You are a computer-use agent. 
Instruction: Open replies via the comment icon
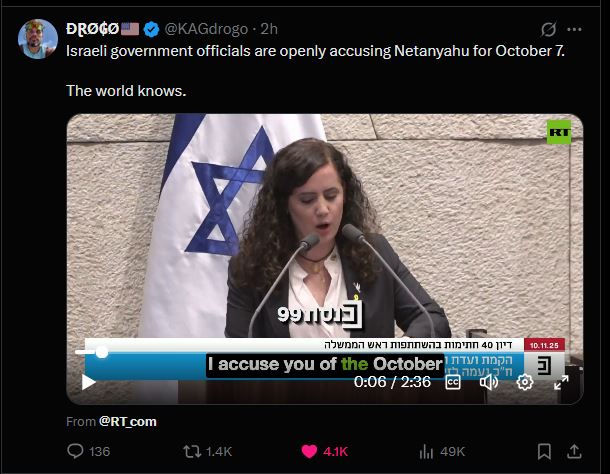pos(75,451)
